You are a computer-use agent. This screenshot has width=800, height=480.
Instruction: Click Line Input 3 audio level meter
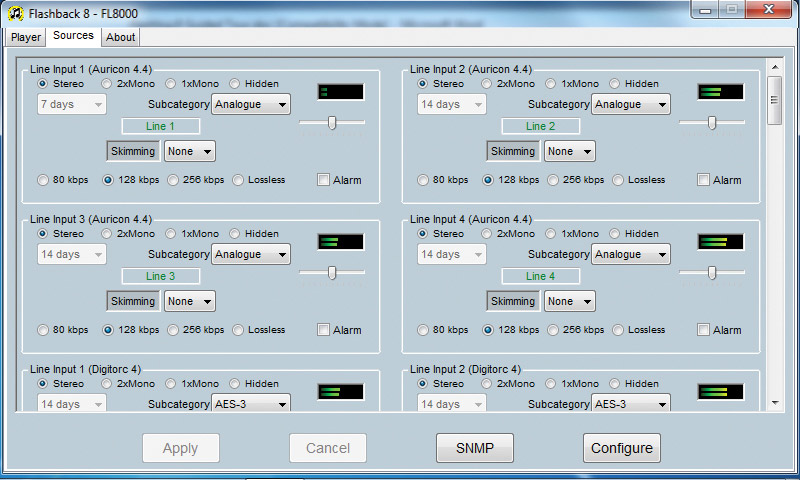[x=341, y=242]
